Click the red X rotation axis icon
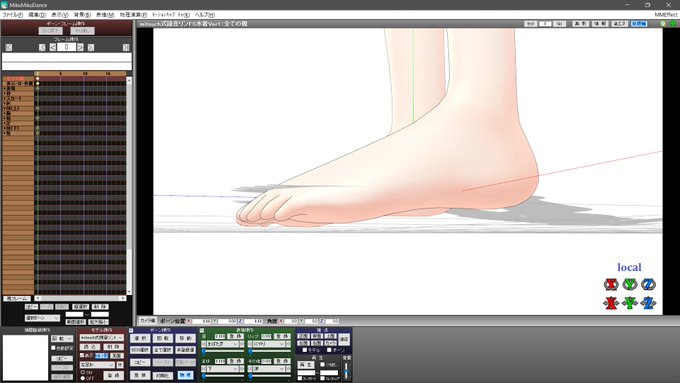Viewport: 680px width, 383px height. [611, 285]
